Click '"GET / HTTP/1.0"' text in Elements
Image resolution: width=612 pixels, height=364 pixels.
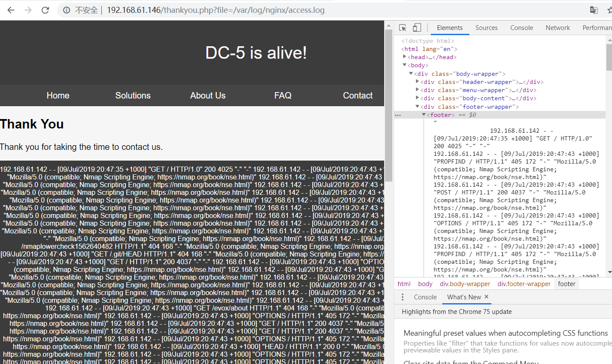564,138
